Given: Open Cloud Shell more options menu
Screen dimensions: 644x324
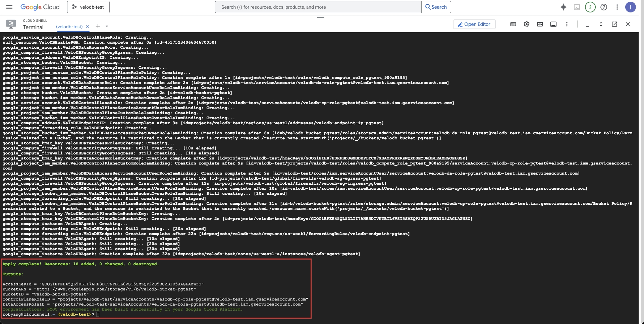Looking at the screenshot, I should pos(567,24).
